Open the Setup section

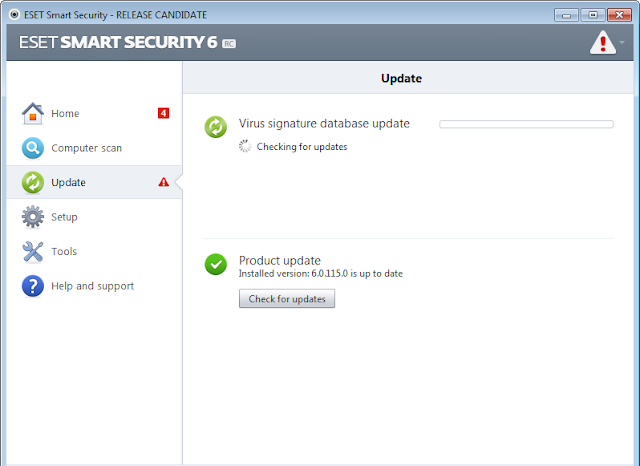click(95, 217)
